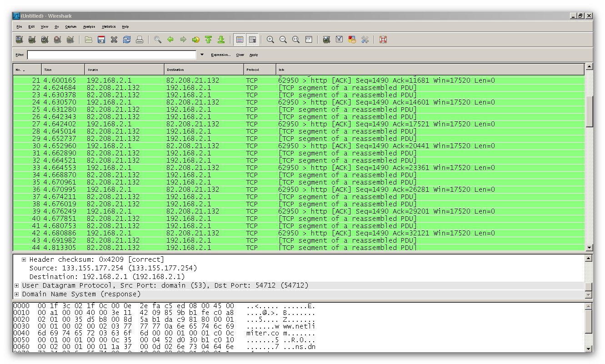This screenshot has width=605, height=364.
Task: Click the packet list scrollbar thumb
Action: [x=590, y=111]
